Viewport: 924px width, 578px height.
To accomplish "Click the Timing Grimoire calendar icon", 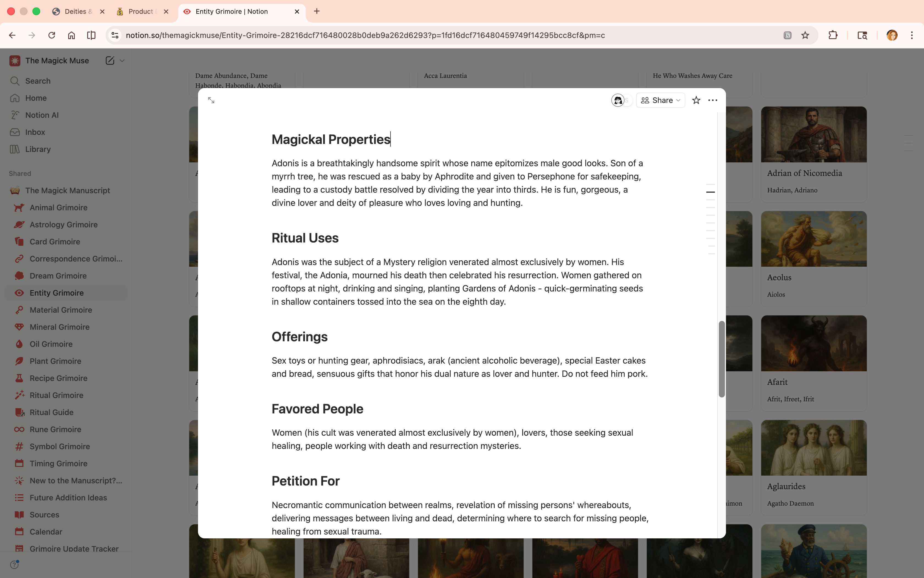I will pyautogui.click(x=19, y=464).
